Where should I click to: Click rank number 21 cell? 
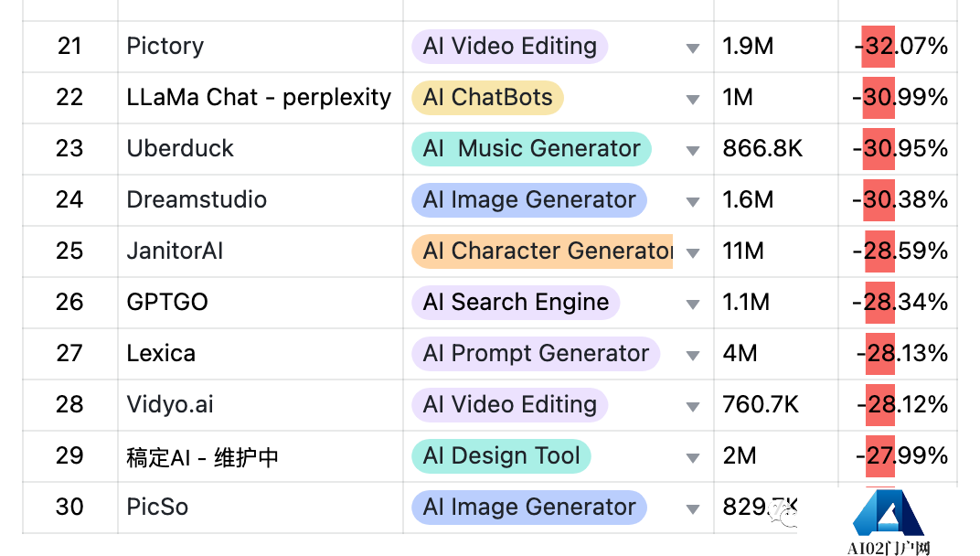coord(70,47)
